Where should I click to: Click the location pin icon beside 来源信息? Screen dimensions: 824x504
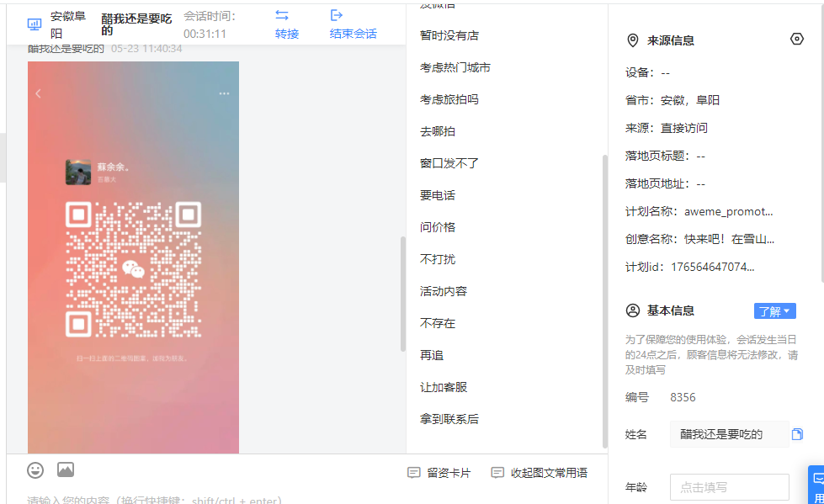pos(633,40)
